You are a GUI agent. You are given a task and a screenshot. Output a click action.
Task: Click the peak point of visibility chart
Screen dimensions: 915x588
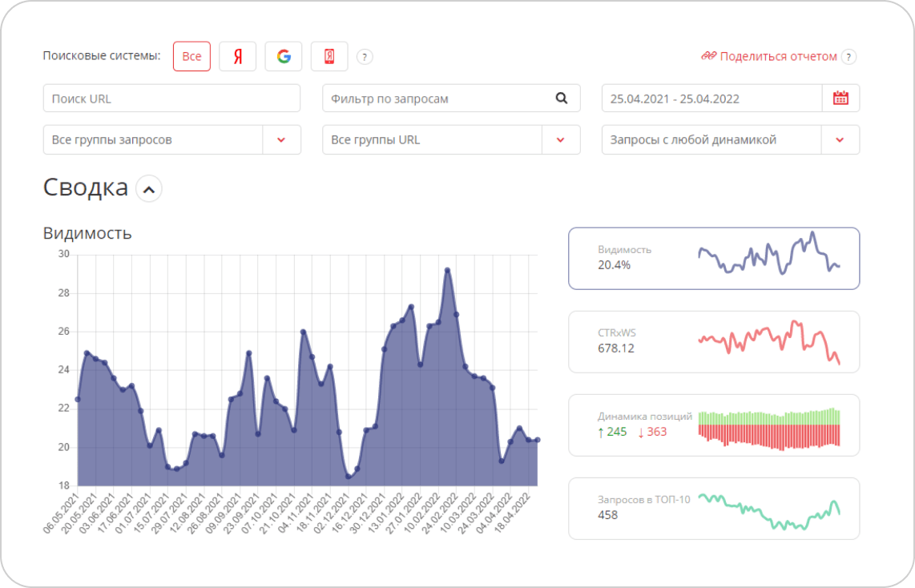tap(448, 270)
